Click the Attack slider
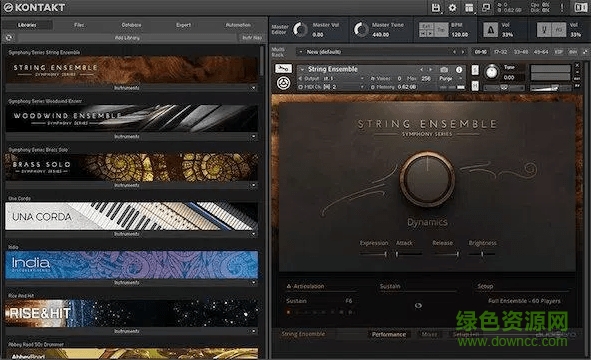591x360 pixels. pyautogui.click(x=408, y=254)
